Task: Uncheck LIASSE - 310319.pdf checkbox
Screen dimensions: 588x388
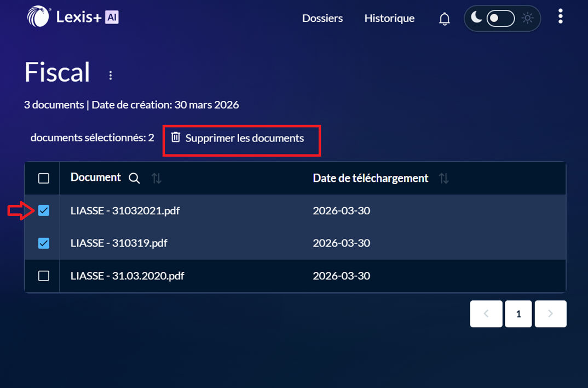Action: pos(44,243)
